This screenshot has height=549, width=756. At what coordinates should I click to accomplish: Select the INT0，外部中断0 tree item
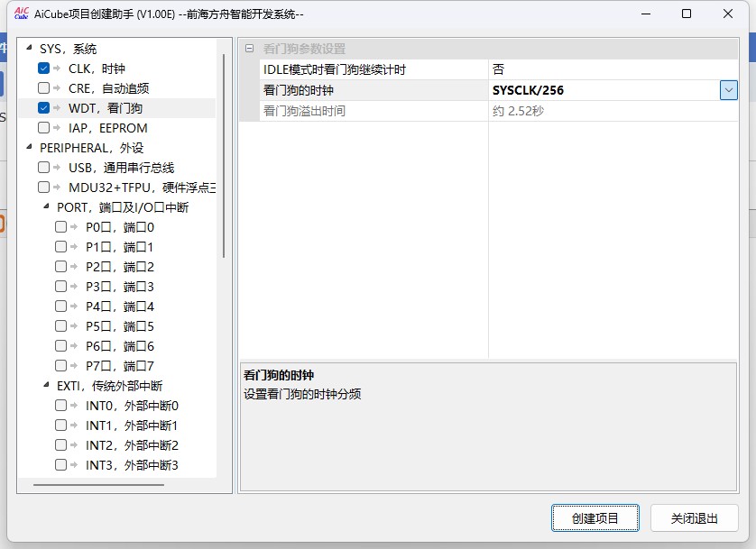tap(132, 406)
